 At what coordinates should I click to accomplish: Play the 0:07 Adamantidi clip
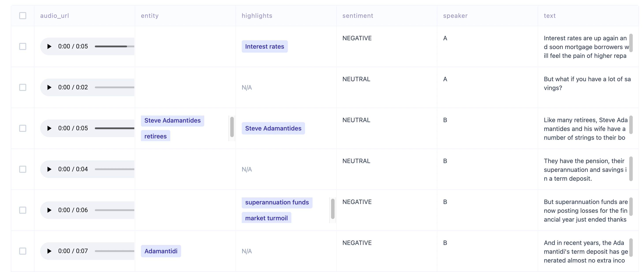pos(49,251)
